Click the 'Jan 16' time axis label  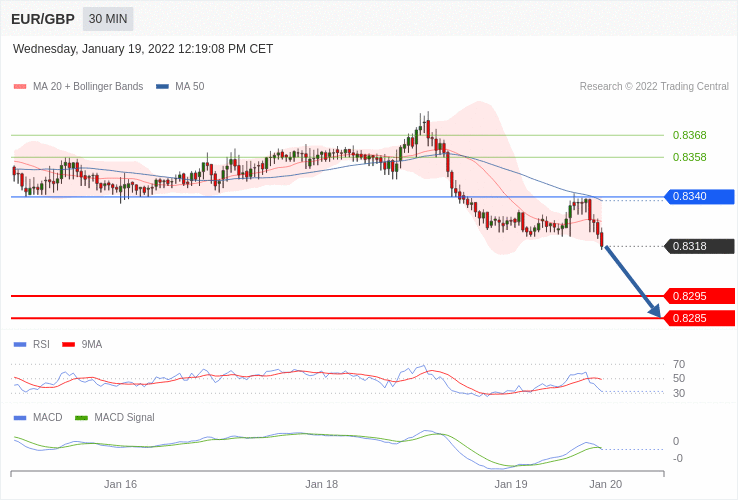pyautogui.click(x=120, y=484)
